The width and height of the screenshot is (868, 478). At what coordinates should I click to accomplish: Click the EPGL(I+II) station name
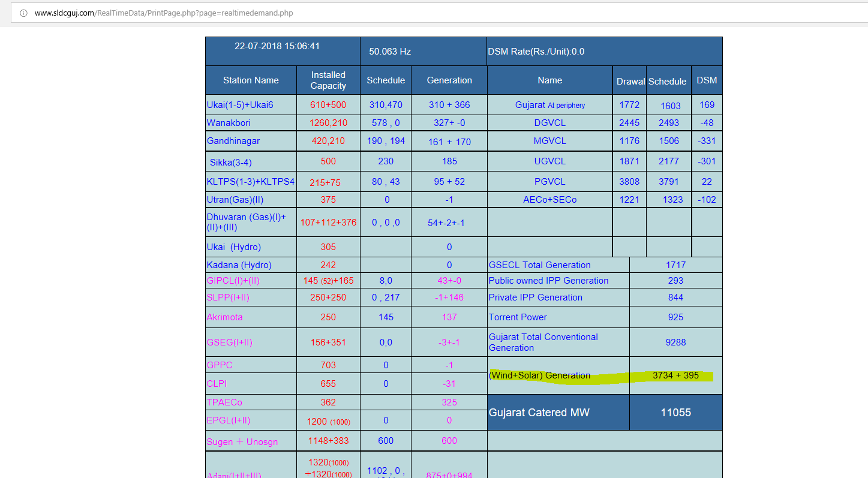pos(229,420)
